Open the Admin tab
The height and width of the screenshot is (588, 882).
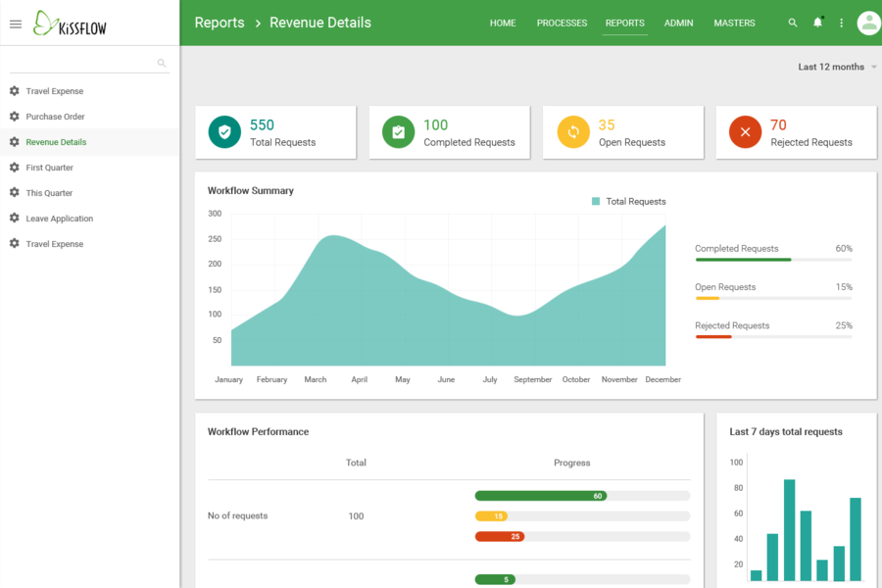coord(678,23)
